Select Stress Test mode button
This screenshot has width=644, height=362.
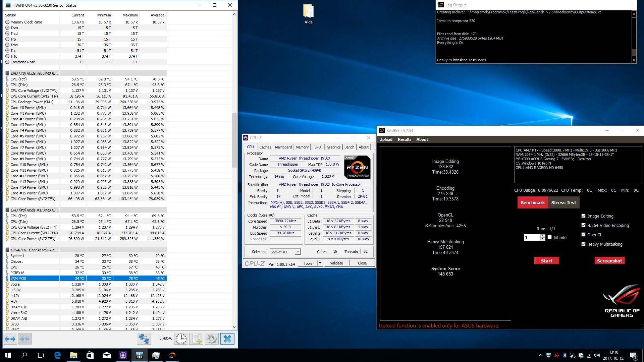point(563,202)
